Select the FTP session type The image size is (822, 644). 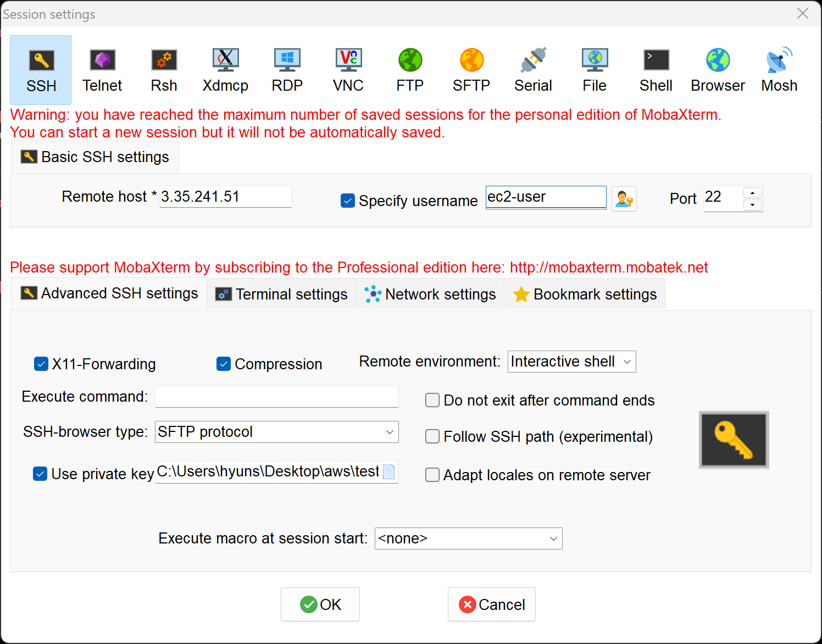pos(410,70)
